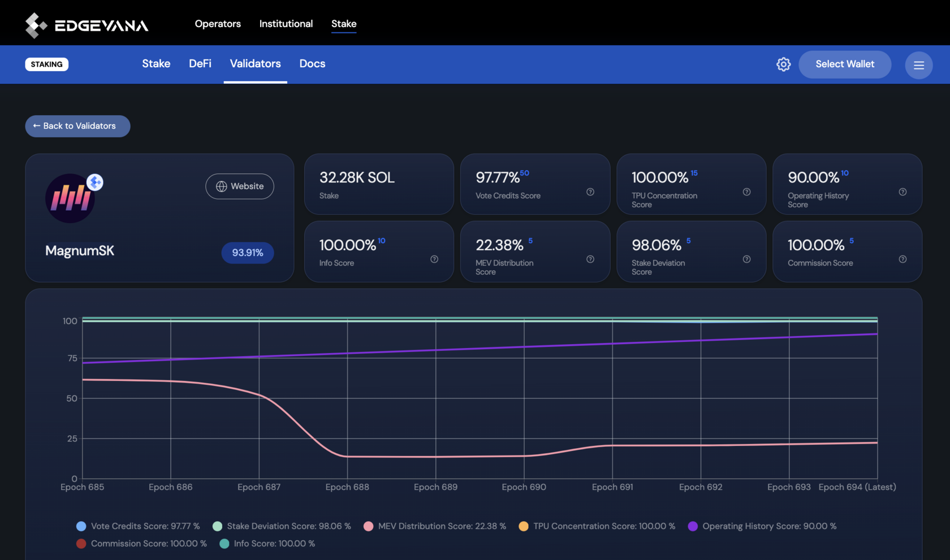Open Operators in top navigation

(218, 24)
